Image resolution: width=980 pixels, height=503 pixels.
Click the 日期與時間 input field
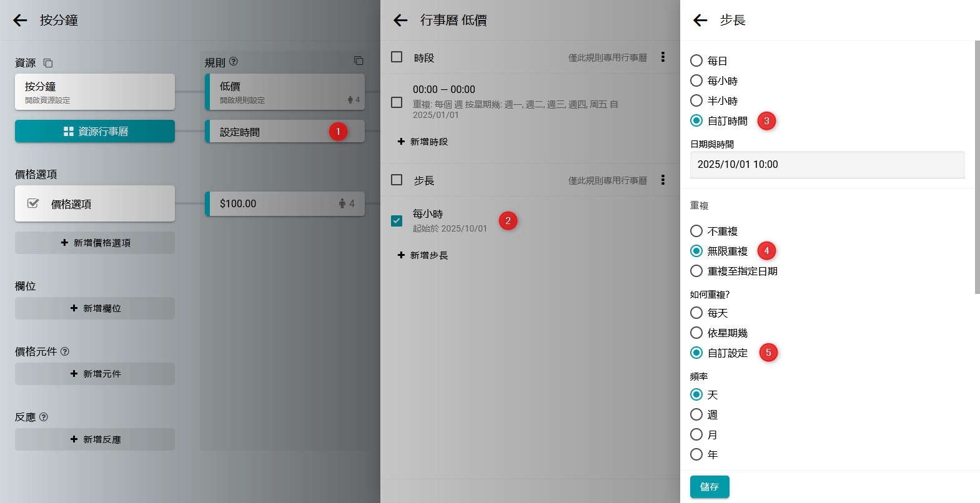(x=827, y=165)
